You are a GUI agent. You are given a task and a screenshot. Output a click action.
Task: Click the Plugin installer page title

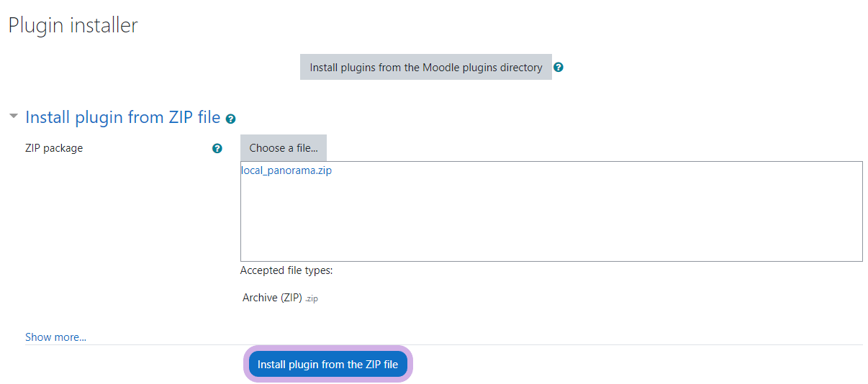pyautogui.click(x=73, y=26)
